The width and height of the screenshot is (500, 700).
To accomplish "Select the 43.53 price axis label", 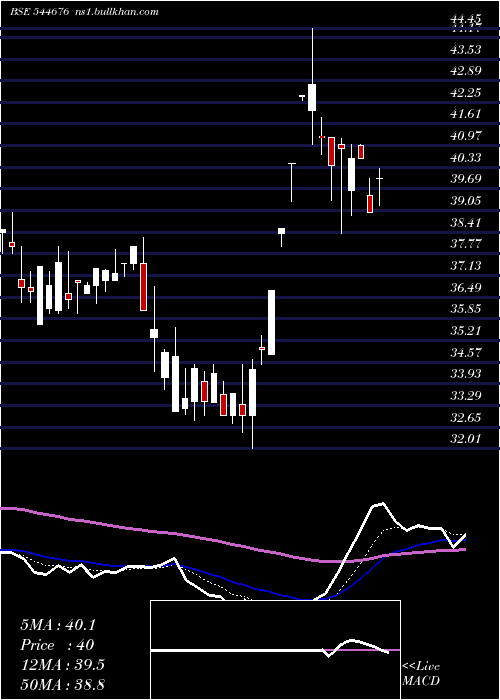I will coord(466,50).
